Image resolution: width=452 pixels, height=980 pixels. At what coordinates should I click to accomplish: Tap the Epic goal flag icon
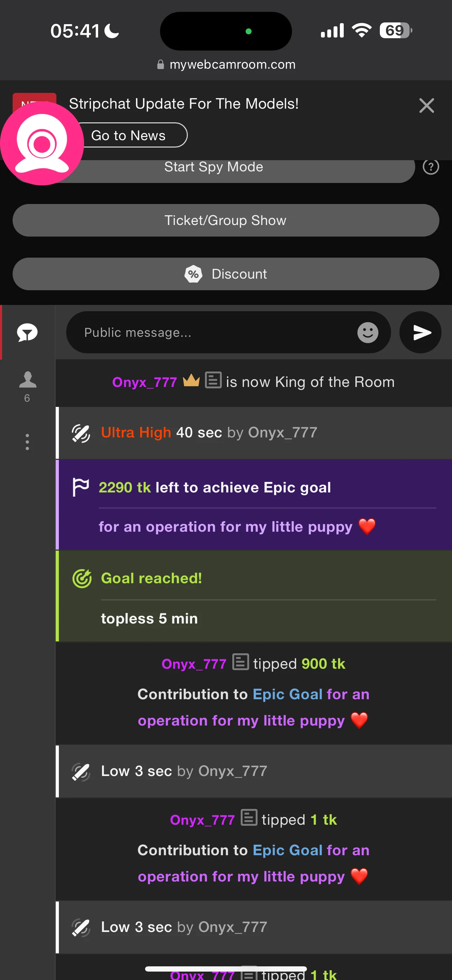81,487
